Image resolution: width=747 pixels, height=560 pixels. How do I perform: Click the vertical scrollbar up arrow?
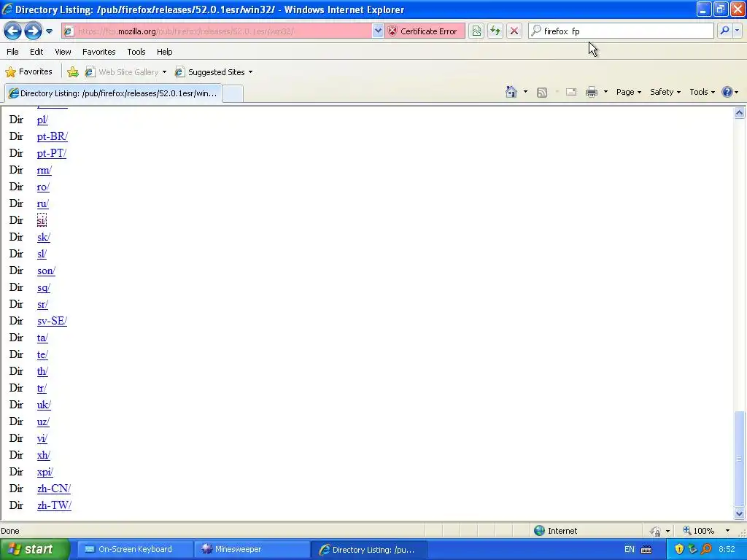point(740,113)
